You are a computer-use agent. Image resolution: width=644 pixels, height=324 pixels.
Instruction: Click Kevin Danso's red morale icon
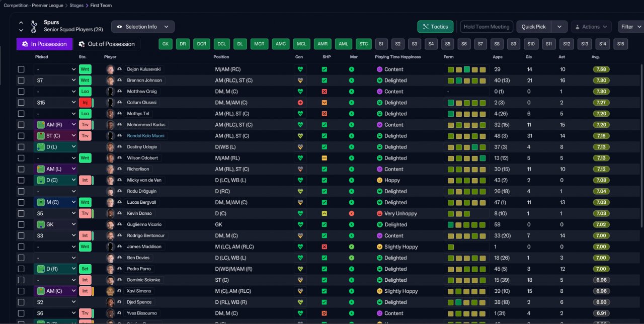(x=351, y=213)
